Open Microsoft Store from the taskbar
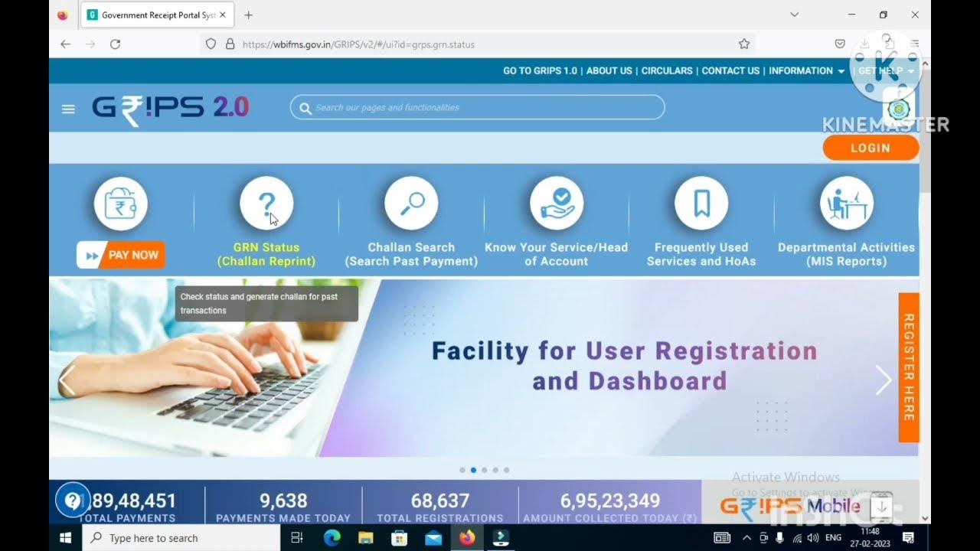 [x=399, y=538]
